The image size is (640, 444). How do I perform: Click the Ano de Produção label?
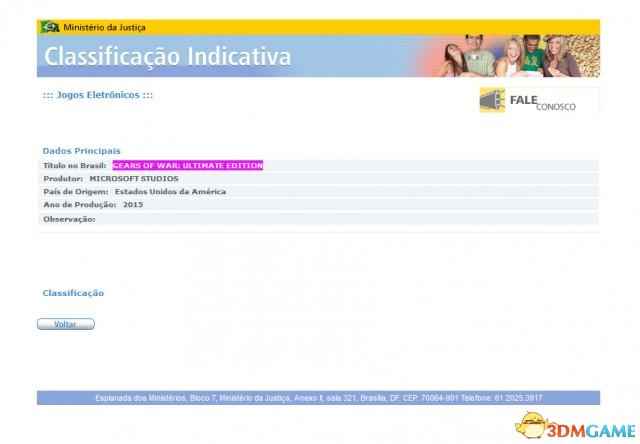tap(80, 205)
